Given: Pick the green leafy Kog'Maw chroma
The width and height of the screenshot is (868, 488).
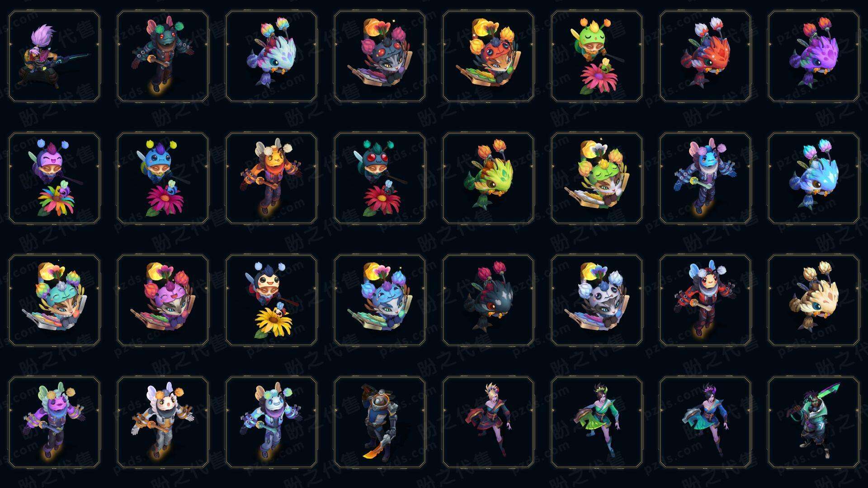Looking at the screenshot, I should (x=488, y=178).
